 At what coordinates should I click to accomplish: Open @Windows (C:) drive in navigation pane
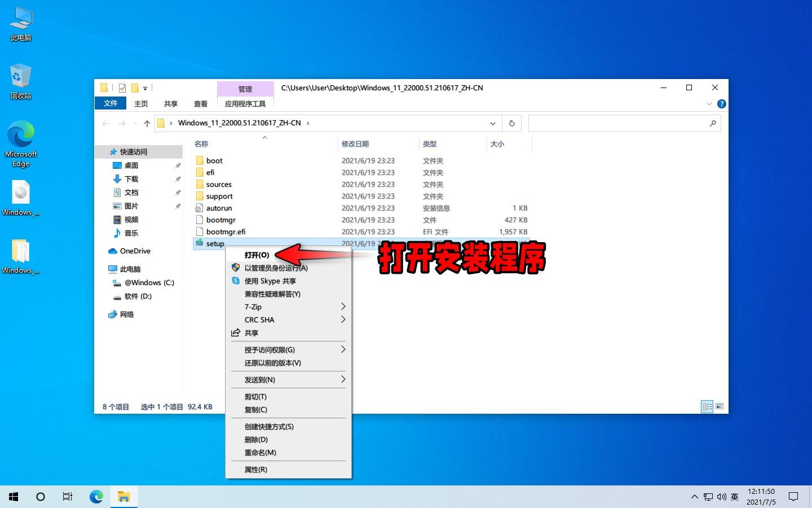tap(149, 283)
